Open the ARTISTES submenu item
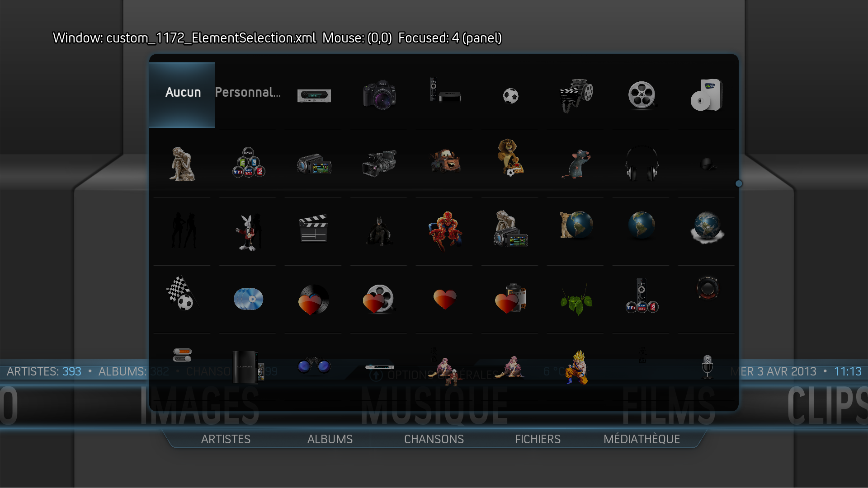The image size is (868, 488). pos(226,439)
